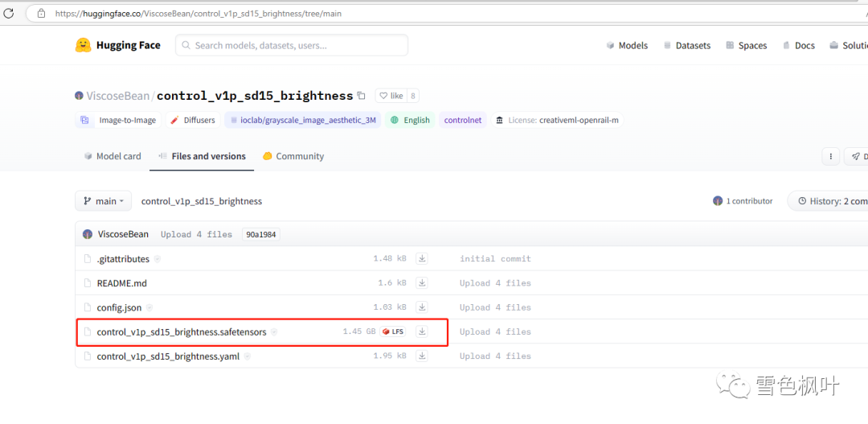Click commit hash 90a1984
Viewport: 868px width, 424px height.
(261, 234)
